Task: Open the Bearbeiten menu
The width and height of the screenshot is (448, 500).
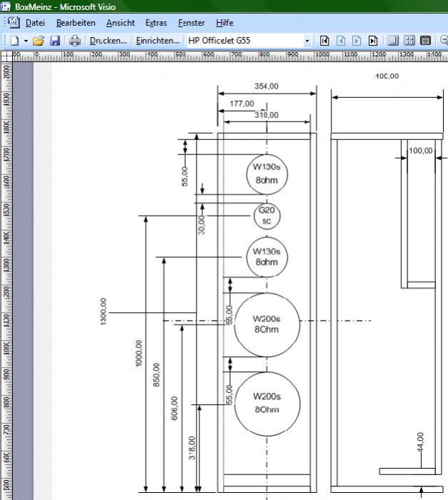Action: [x=76, y=23]
